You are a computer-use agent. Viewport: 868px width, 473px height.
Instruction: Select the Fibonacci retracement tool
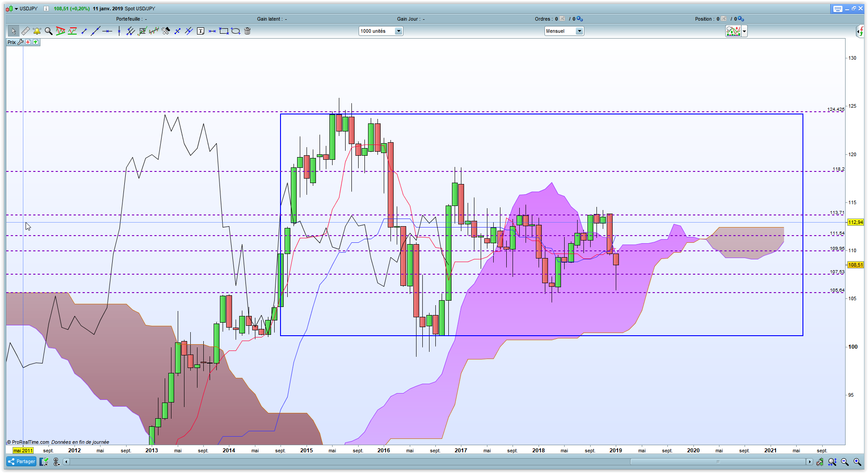point(142,31)
